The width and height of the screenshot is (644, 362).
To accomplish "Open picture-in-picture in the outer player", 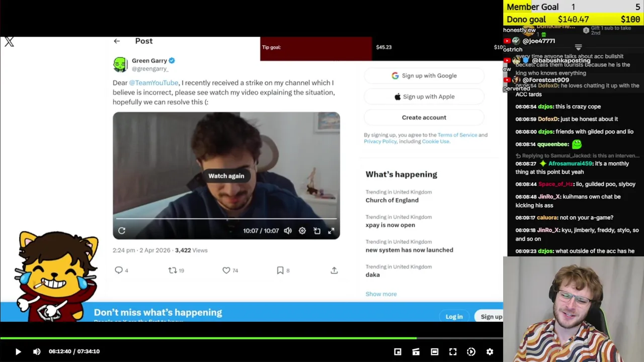I will [397, 352].
